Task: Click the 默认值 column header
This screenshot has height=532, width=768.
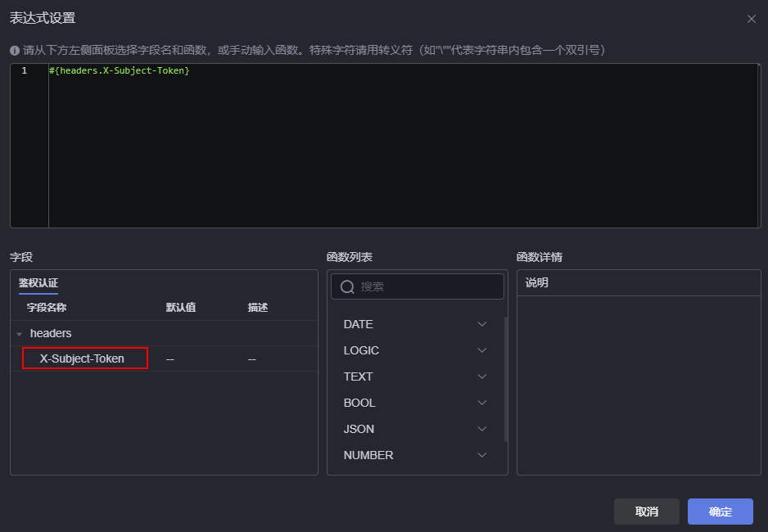Action: tap(181, 308)
